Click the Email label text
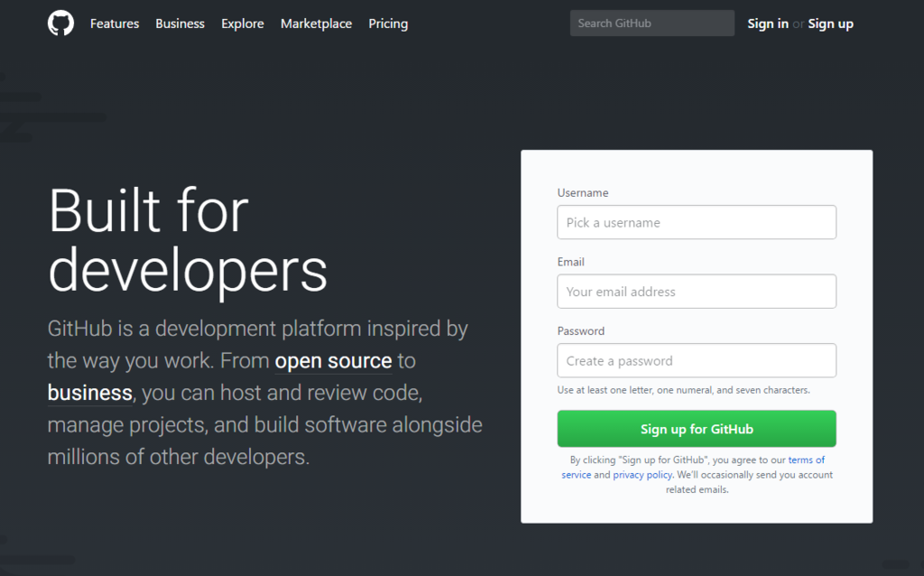Image resolution: width=924 pixels, height=576 pixels. click(570, 262)
